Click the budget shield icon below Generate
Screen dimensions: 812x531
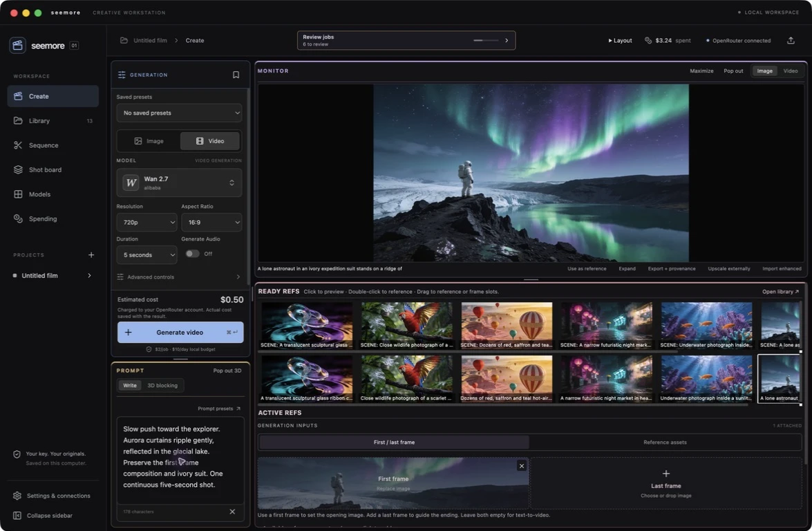(149, 349)
